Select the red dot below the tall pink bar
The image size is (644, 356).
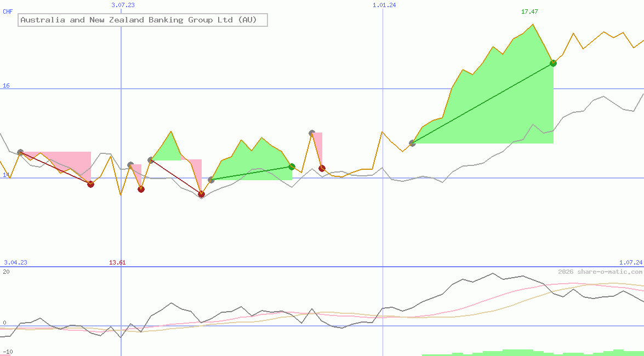pyautogui.click(x=321, y=168)
